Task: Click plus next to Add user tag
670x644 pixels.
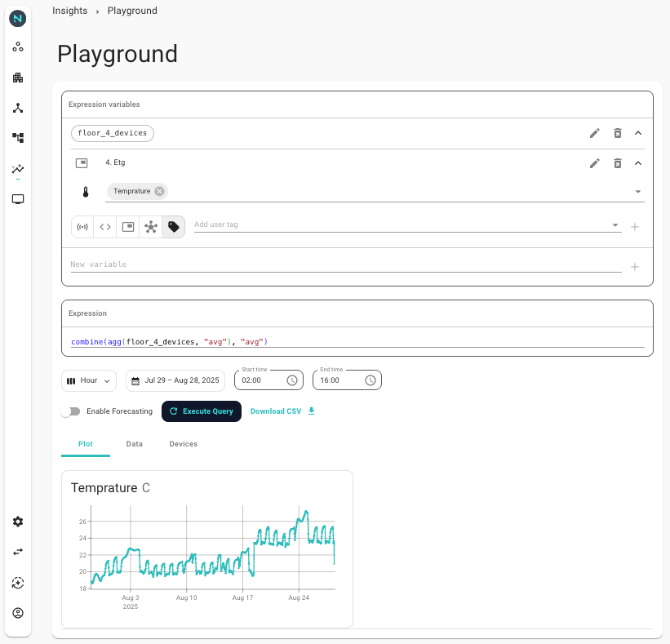Action: tap(635, 227)
